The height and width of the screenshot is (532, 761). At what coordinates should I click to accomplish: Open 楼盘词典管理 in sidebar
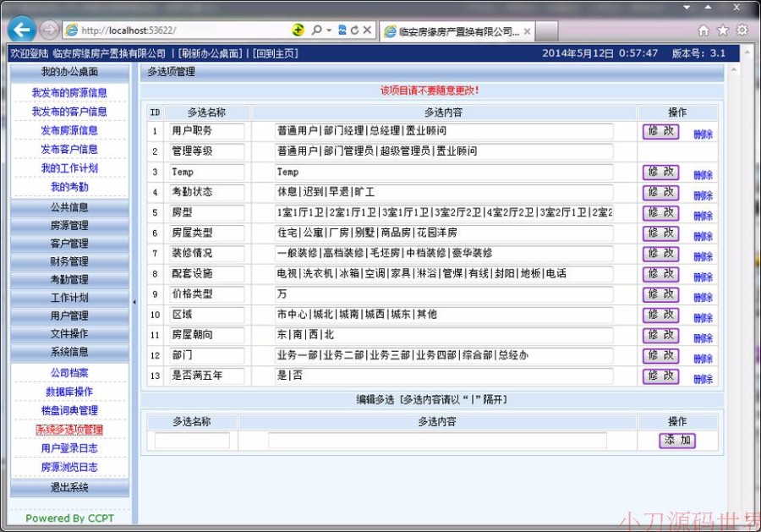(x=69, y=411)
